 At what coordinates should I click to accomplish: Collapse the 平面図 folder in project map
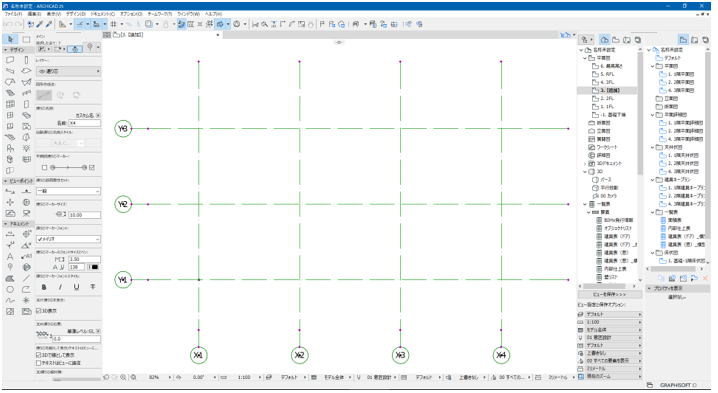(585, 58)
